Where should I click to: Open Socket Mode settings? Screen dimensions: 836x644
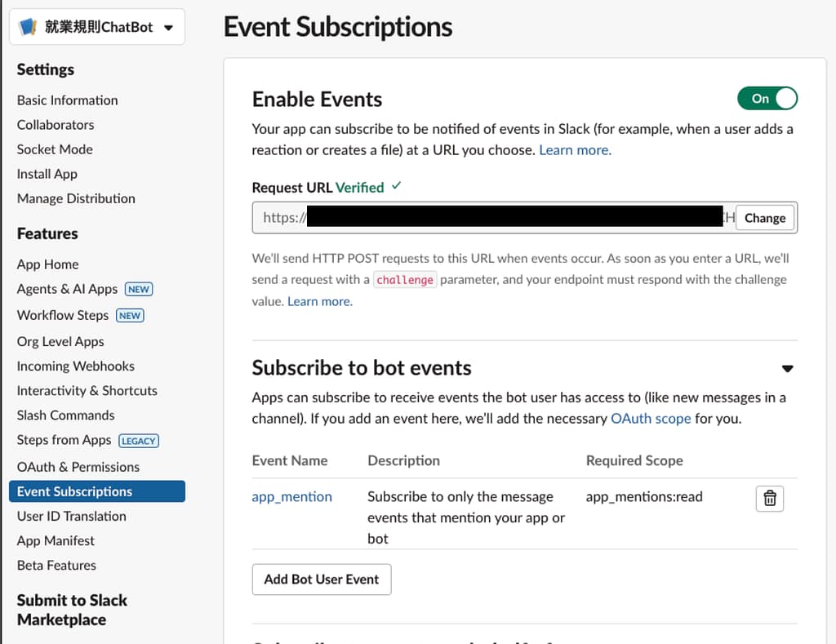point(55,149)
